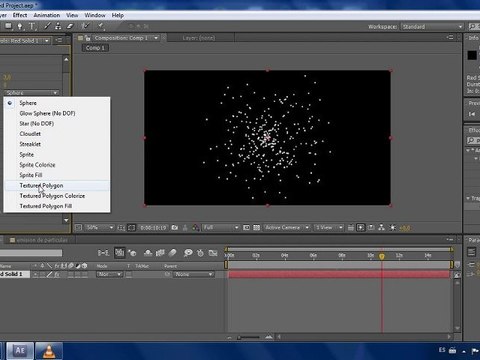Toggle quality switch for Red Solid 1
480x360 pixels.
pyautogui.click(x=50, y=274)
